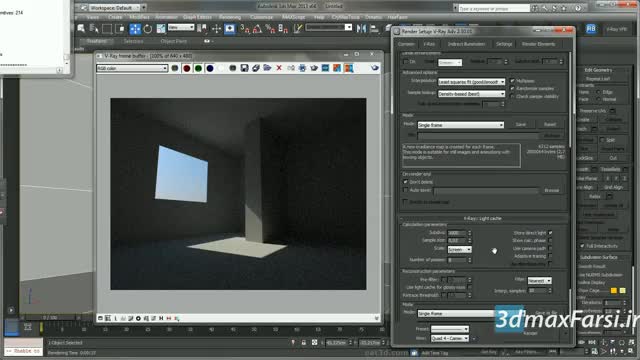Image resolution: width=640 pixels, height=360 pixels.
Task: Disable Store direct light checkbox
Action: point(550,233)
